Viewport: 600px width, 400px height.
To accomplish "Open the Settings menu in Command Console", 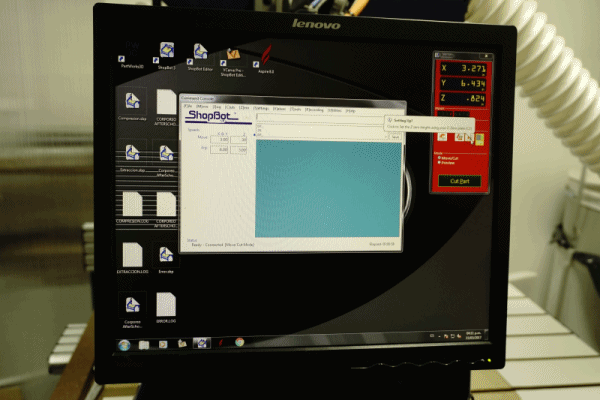I will pos(261,108).
